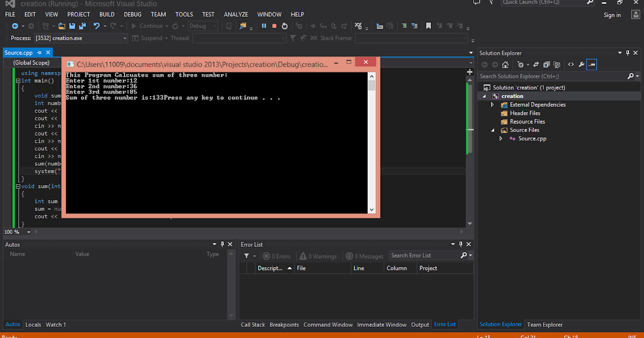
Task: Click Collapse All icon in Solution Explorer
Action: tap(546, 64)
